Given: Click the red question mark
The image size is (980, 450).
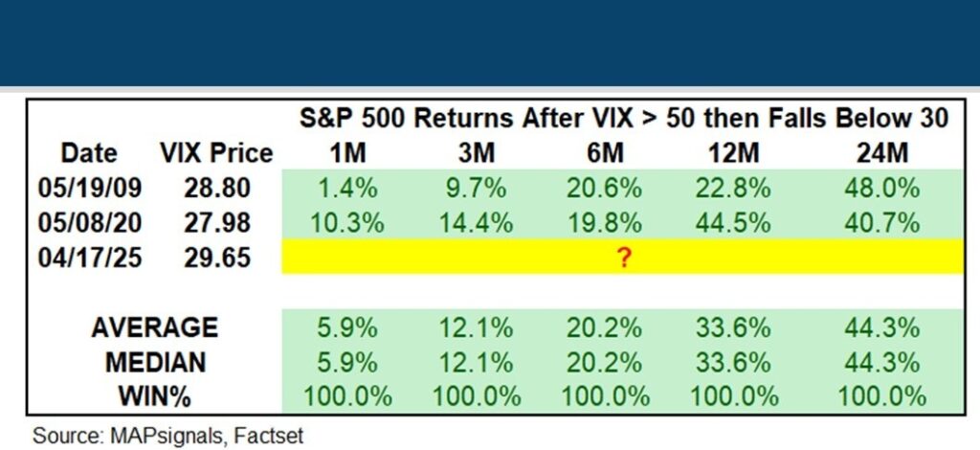Looking at the screenshot, I should [x=623, y=258].
